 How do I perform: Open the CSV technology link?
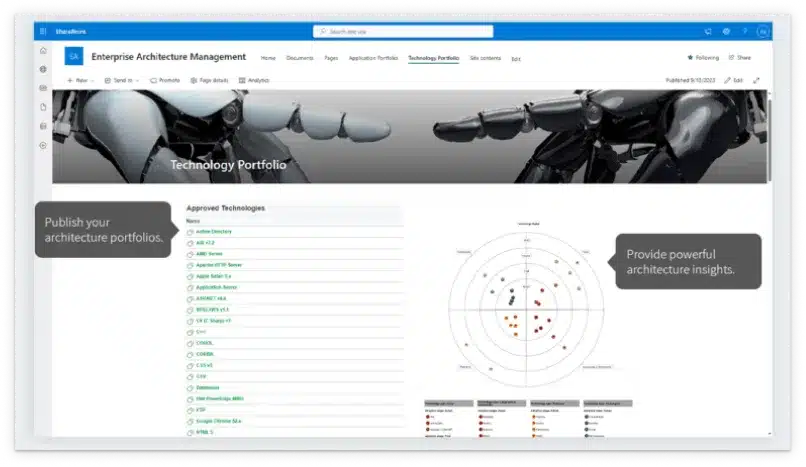(x=201, y=377)
